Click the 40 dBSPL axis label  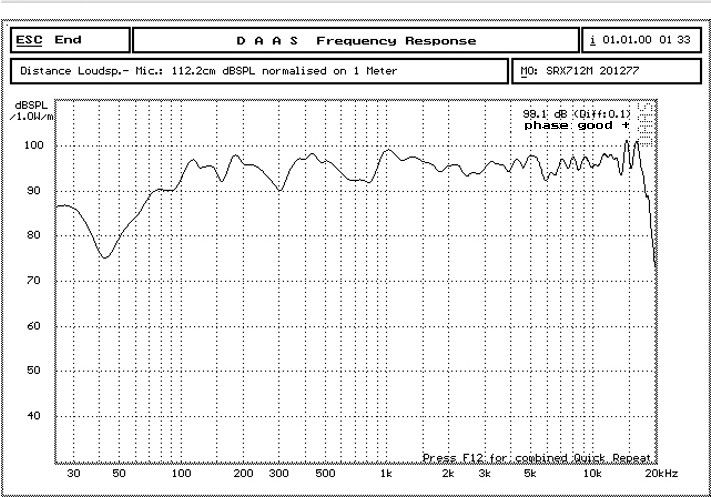pyautogui.click(x=34, y=415)
